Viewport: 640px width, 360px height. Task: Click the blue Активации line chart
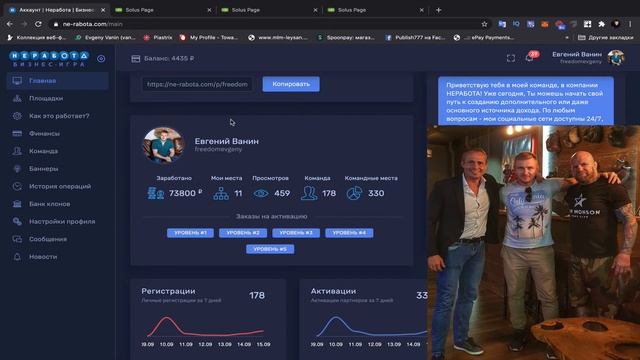coord(371,327)
